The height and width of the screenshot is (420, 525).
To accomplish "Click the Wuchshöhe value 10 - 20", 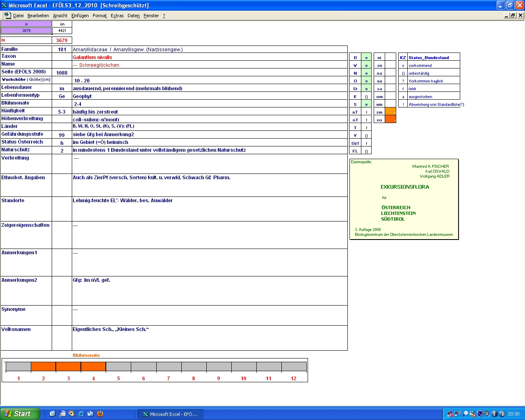I will click(210, 80).
